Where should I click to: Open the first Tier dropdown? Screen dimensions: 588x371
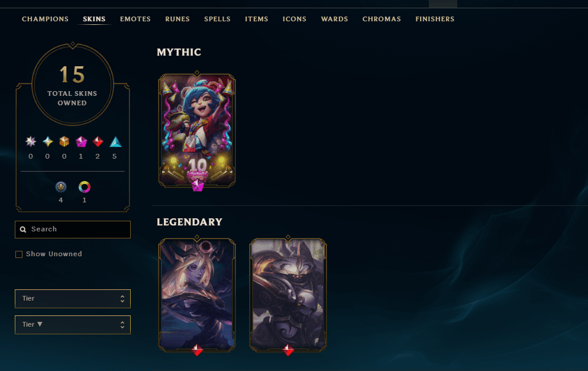[x=73, y=299]
